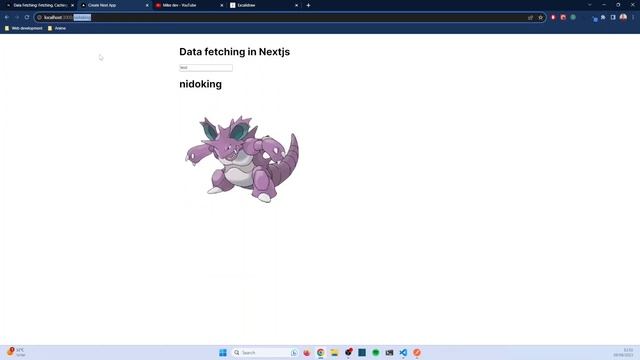The width and height of the screenshot is (640, 360).
Task: Bookmark this page with the star icon
Action: pyautogui.click(x=540, y=18)
